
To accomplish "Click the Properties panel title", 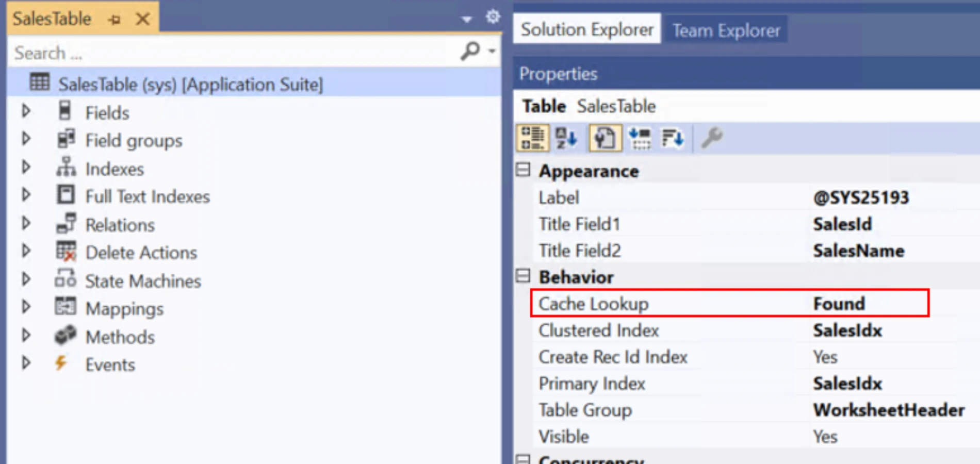I will pos(558,74).
